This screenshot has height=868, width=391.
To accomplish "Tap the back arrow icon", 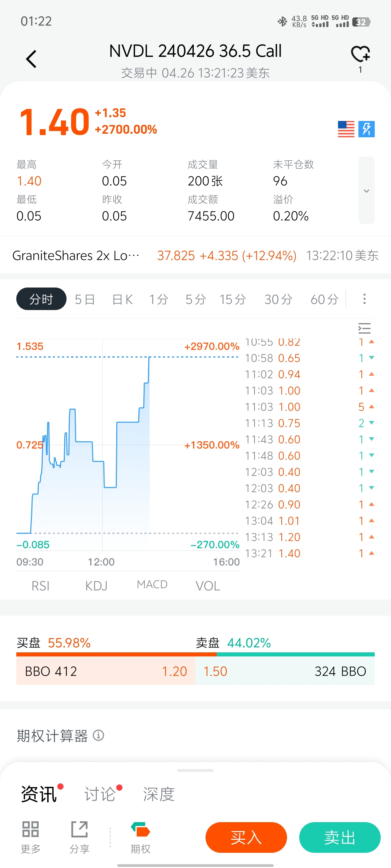I will (x=31, y=59).
